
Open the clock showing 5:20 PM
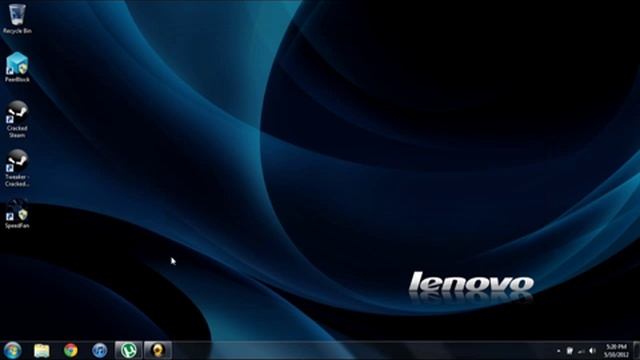[x=616, y=351]
